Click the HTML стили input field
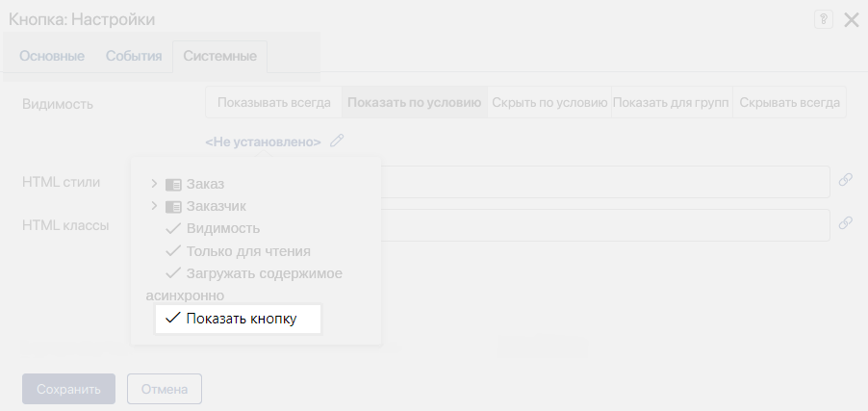Screen dimensions: 868x411 [x=604, y=181]
